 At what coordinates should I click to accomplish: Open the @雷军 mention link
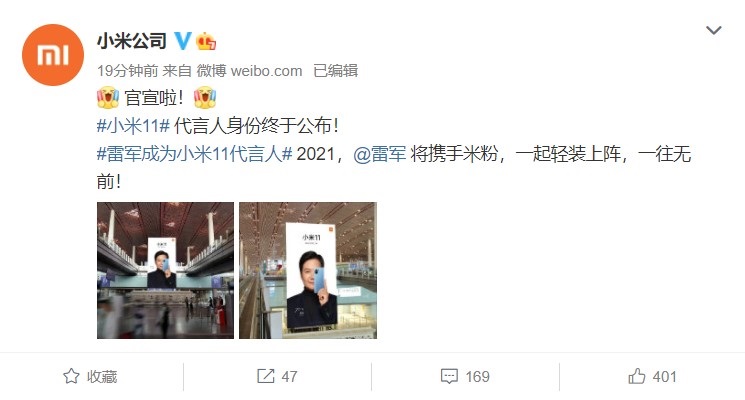click(380, 154)
